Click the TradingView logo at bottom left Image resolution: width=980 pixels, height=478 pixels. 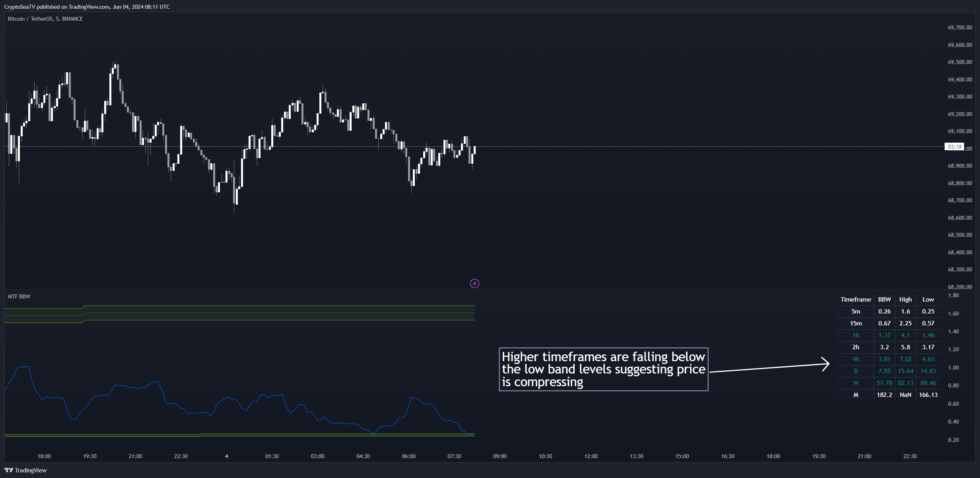point(25,470)
